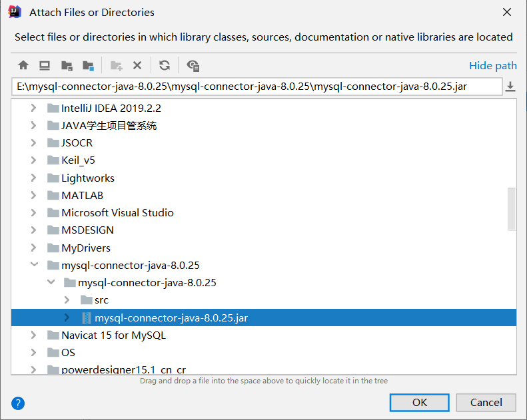Open recent paths history arrow
The image size is (527, 420).
point(510,87)
